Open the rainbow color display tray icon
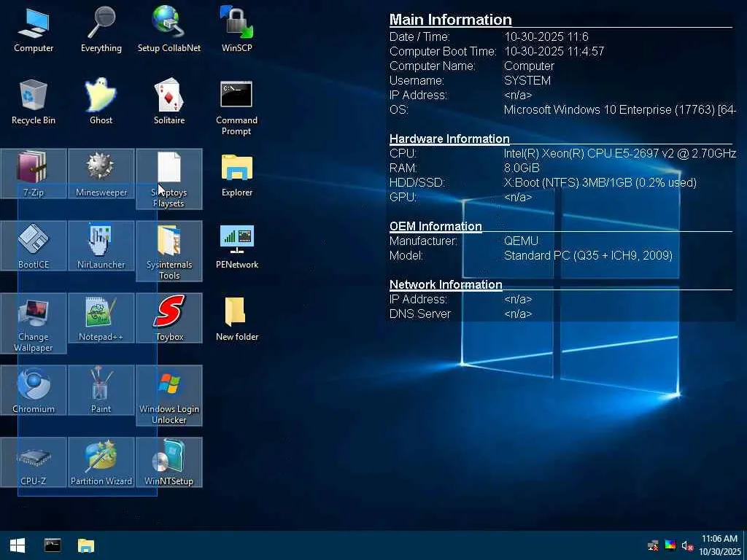The width and height of the screenshot is (747, 560). tap(670, 545)
